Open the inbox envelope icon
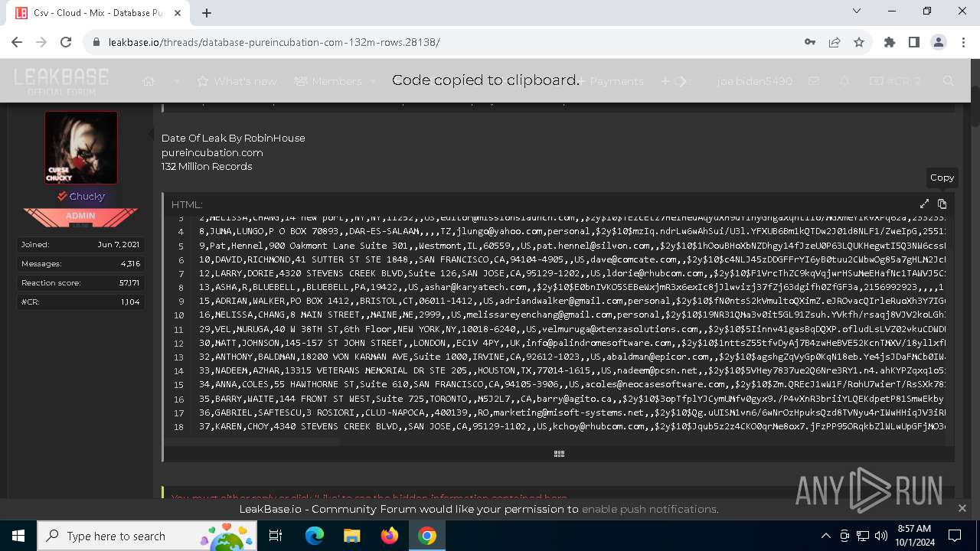The image size is (980, 551). pyautogui.click(x=814, y=81)
